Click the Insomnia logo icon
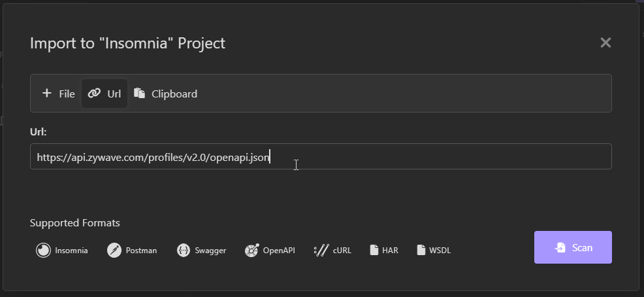Image resolution: width=644 pixels, height=297 pixels. [x=43, y=250]
